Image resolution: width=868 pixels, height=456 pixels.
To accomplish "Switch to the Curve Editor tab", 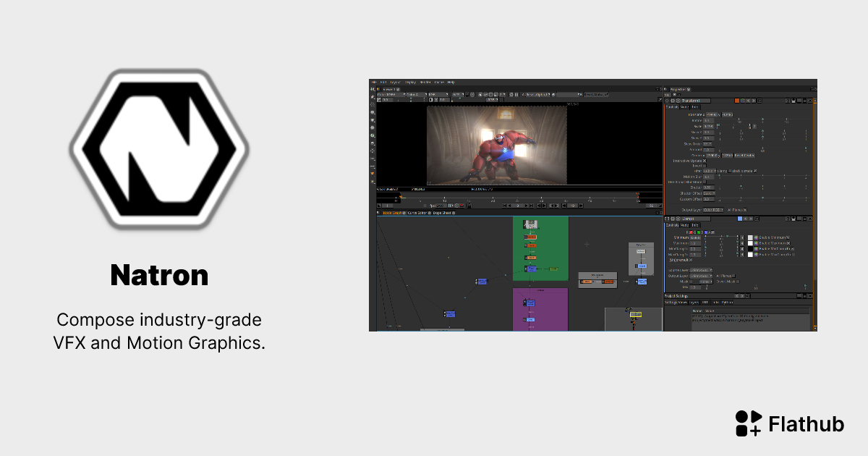I will click(x=417, y=213).
